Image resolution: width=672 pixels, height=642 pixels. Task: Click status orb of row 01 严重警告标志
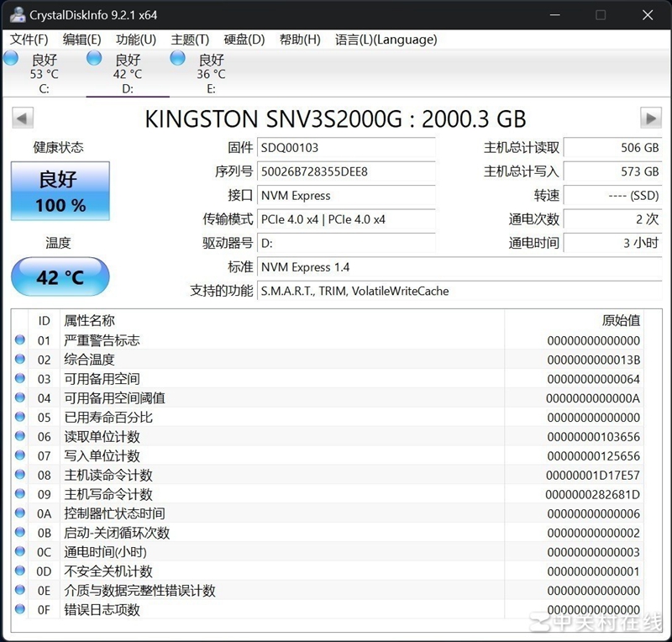click(19, 339)
